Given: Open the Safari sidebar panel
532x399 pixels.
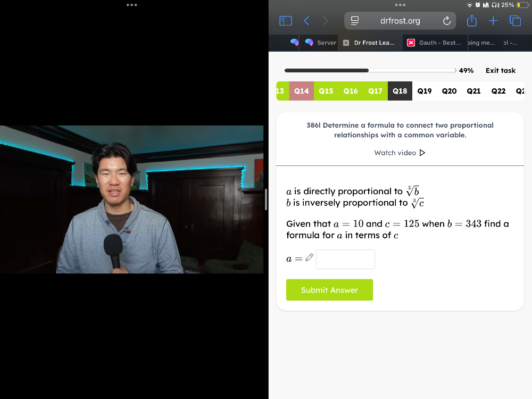Looking at the screenshot, I should tap(286, 21).
